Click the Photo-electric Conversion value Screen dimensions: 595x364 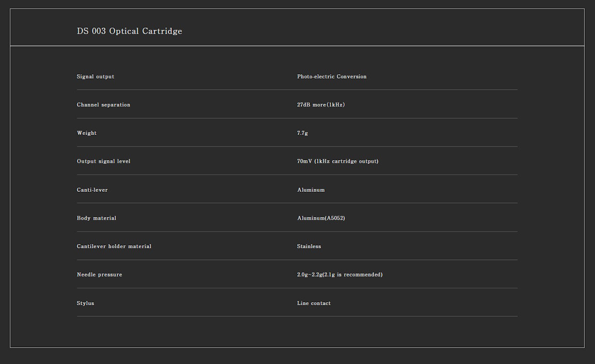tap(332, 77)
